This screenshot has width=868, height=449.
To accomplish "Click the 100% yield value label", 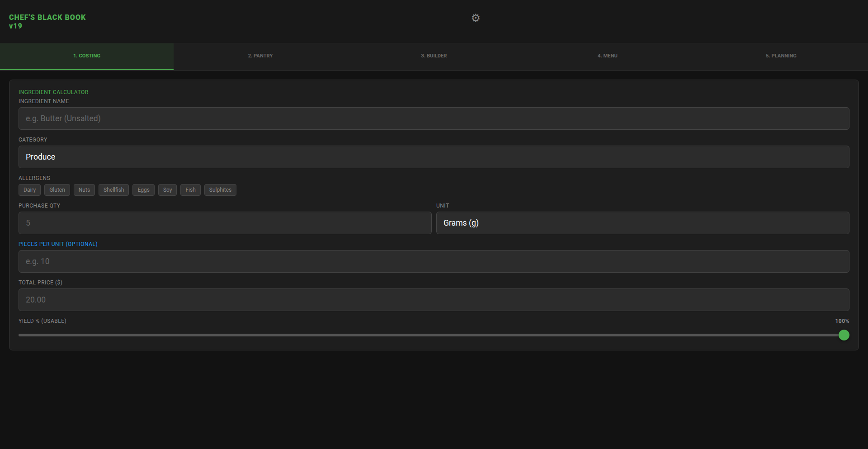I will click(842, 321).
